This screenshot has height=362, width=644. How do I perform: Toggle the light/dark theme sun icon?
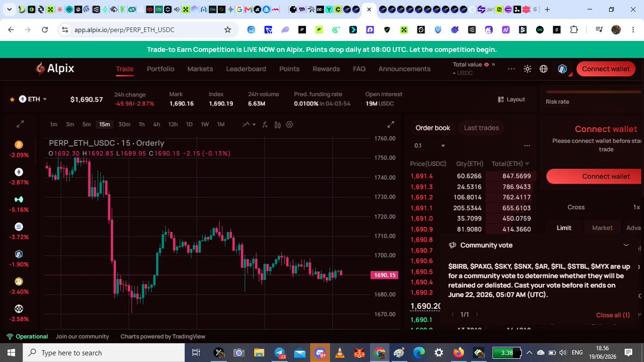coord(528,69)
